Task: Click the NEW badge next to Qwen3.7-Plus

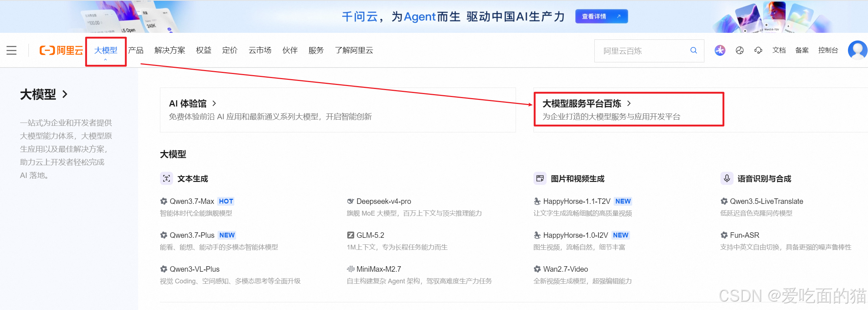Action: coord(227,235)
